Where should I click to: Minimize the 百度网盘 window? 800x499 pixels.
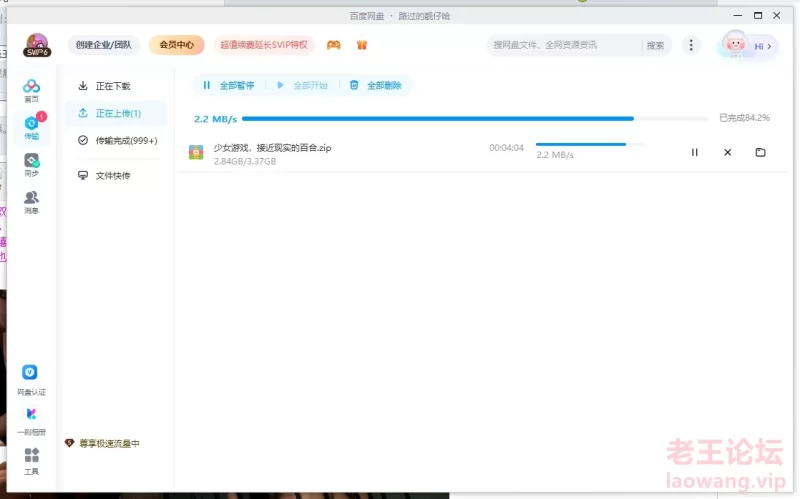click(x=737, y=15)
